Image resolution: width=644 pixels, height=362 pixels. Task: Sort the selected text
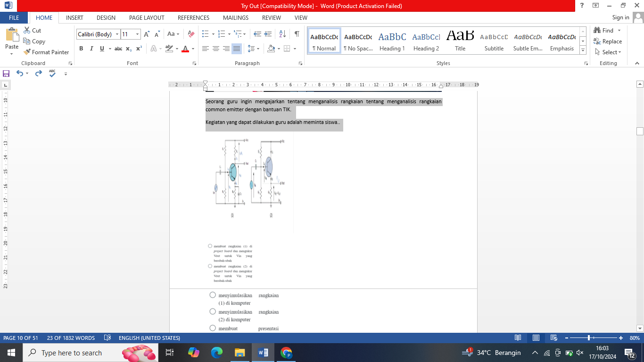point(282,34)
